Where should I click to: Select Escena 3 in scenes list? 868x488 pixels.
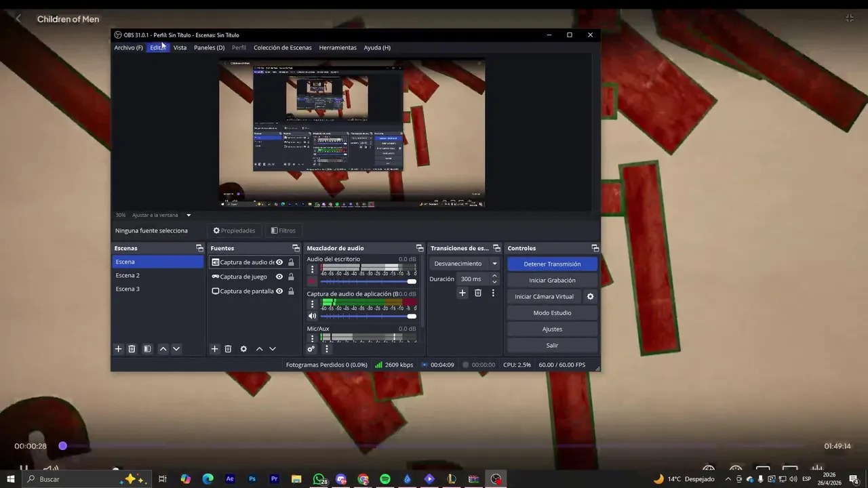157,289
